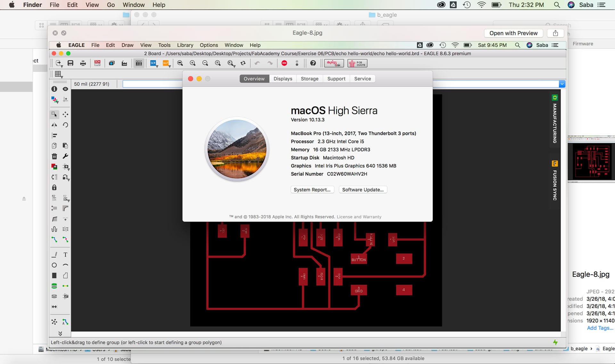
Task: Select the Dimension arrow tool
Action: (x=54, y=307)
